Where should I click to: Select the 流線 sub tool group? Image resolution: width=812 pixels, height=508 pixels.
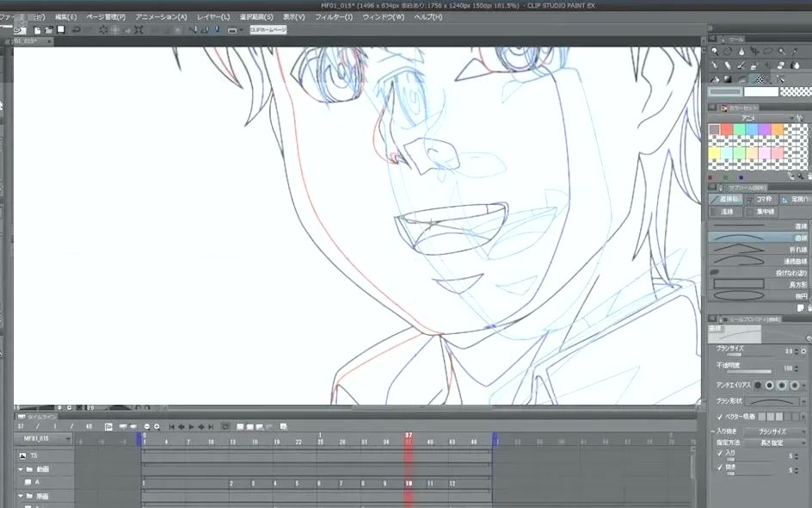[725, 212]
